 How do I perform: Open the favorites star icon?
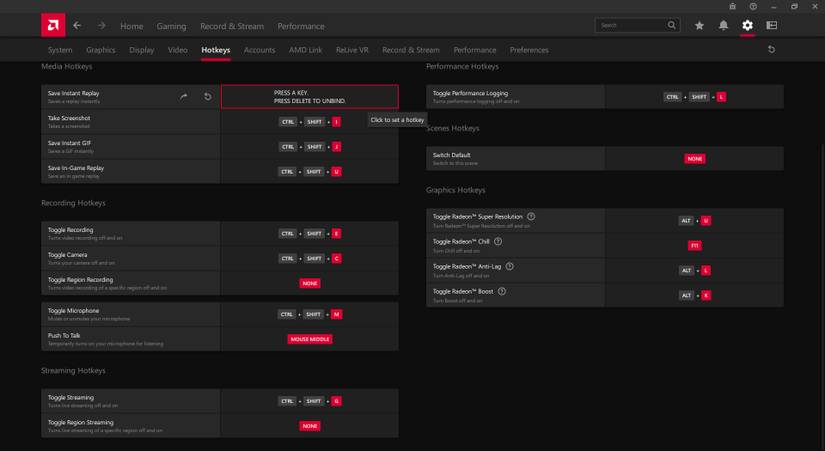(x=699, y=26)
